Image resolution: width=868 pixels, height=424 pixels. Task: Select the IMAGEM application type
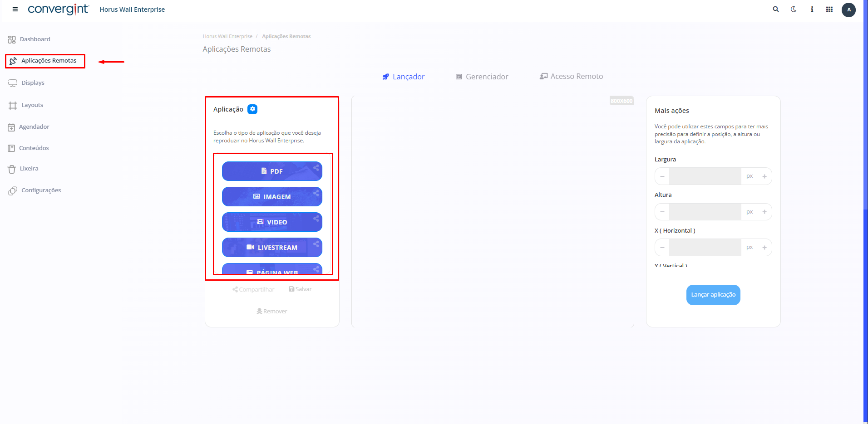click(x=271, y=197)
